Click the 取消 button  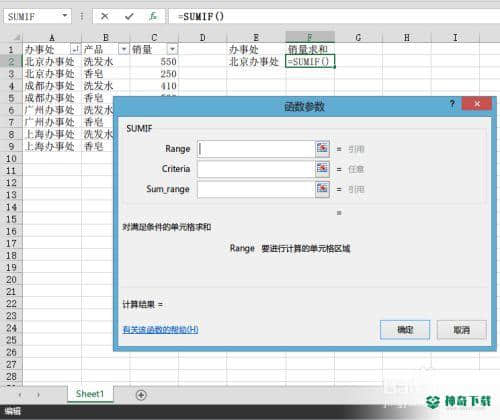(462, 330)
